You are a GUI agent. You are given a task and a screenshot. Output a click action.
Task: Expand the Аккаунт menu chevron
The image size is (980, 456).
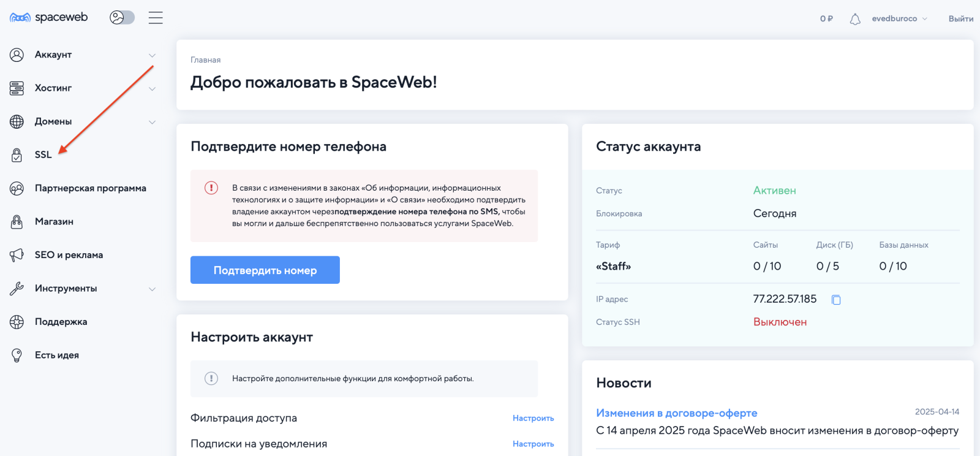[x=152, y=55]
